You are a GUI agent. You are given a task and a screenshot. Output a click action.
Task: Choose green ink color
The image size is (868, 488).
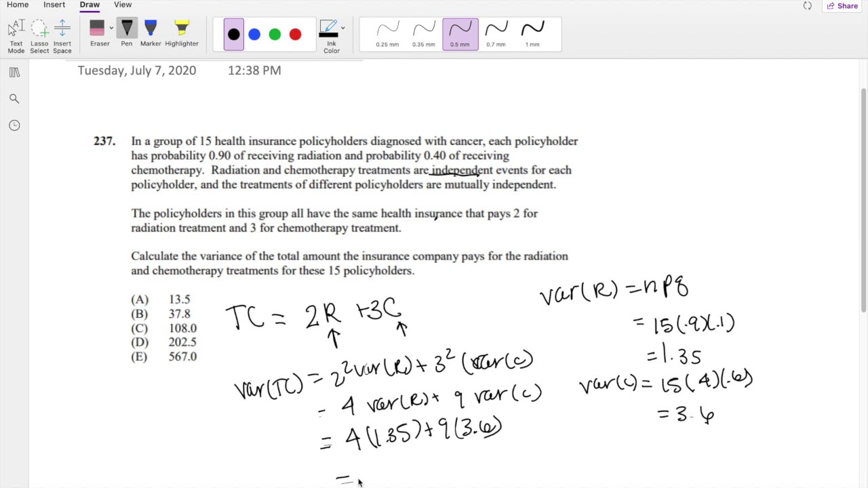(x=275, y=35)
